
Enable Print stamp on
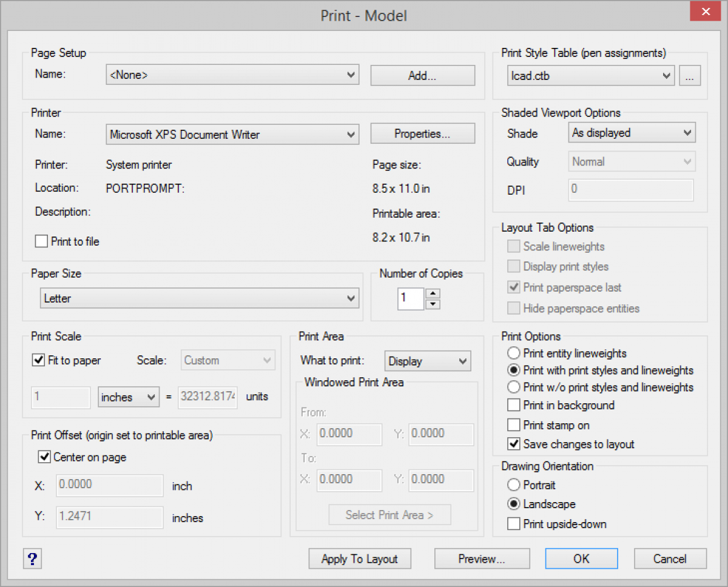[514, 425]
